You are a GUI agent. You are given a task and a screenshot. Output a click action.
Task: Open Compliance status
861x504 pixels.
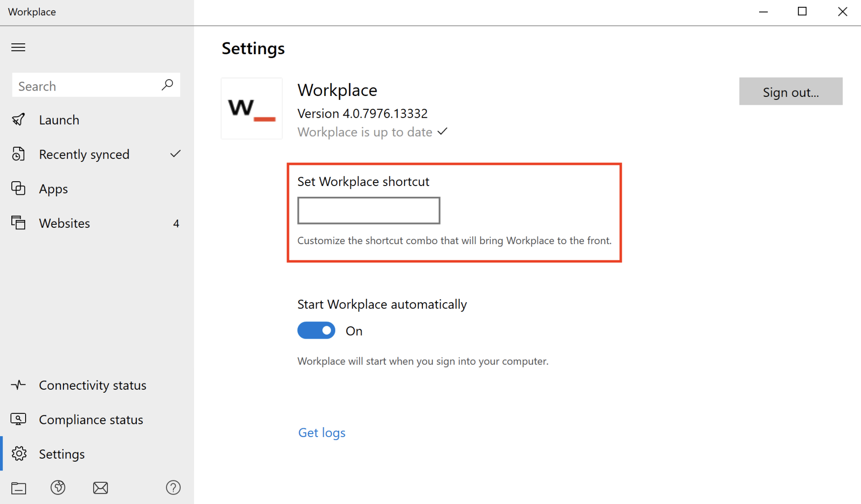click(x=91, y=420)
